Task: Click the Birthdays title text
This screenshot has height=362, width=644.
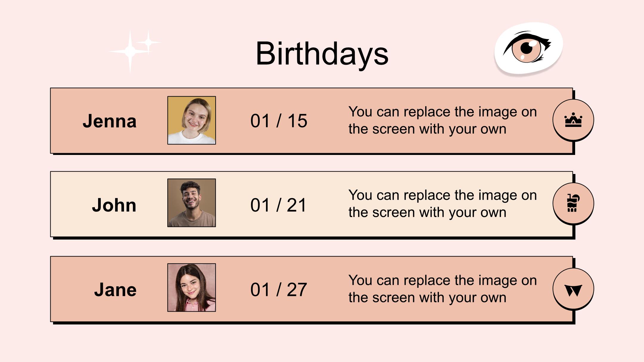Action: (x=322, y=54)
